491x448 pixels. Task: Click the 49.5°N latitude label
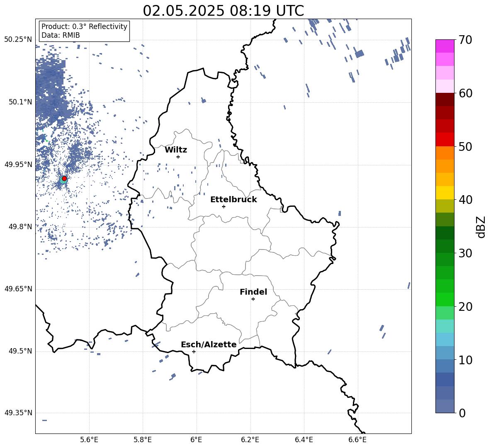(20, 351)
